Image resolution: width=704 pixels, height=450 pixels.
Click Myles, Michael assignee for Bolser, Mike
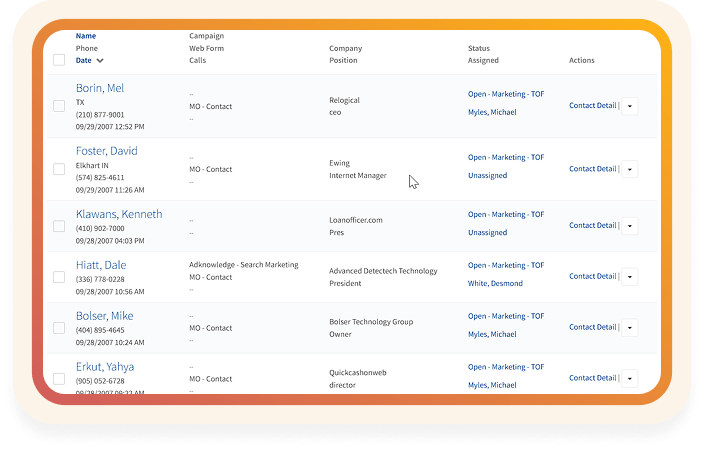pyautogui.click(x=492, y=334)
